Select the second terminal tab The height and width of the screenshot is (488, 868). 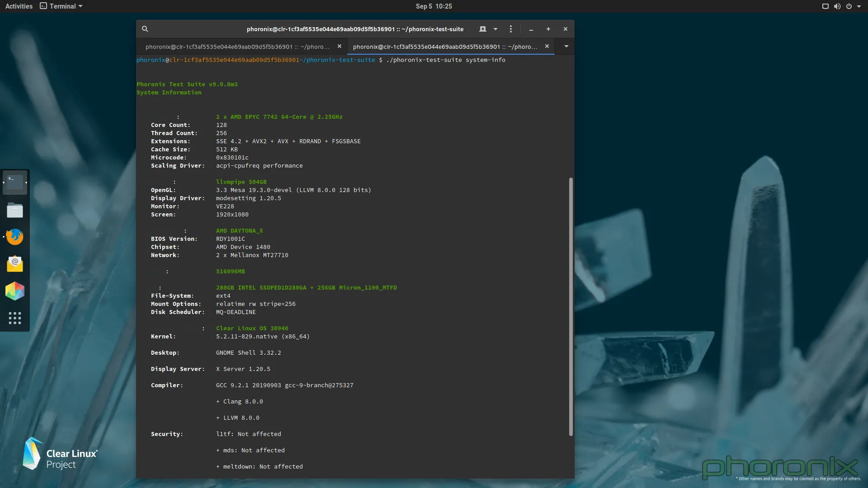[445, 47]
